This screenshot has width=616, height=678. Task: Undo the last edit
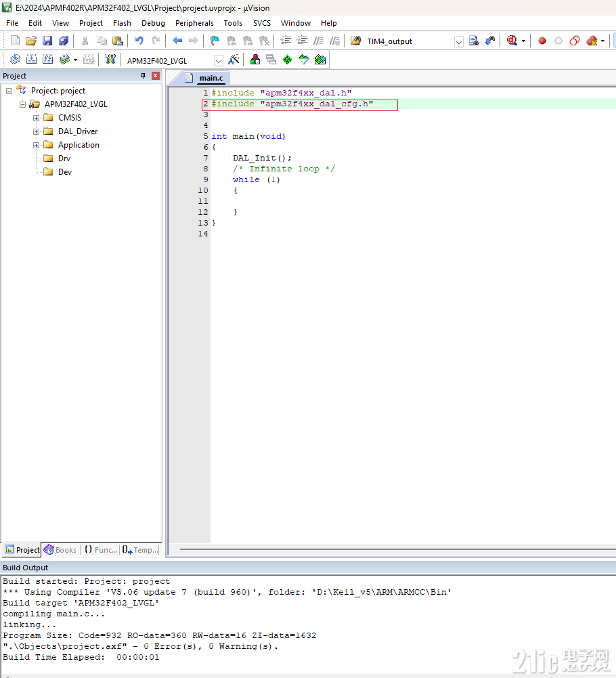[139, 41]
